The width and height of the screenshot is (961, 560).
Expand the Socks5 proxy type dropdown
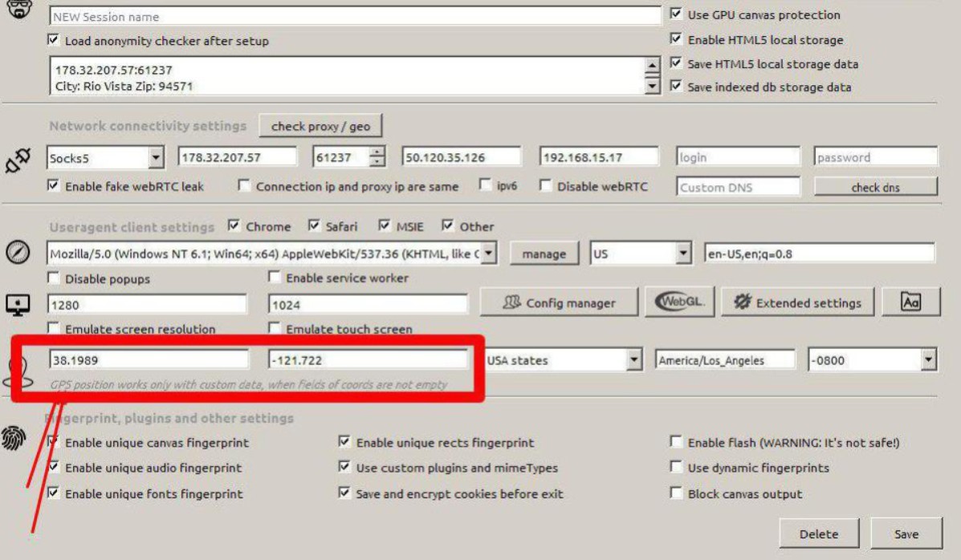point(156,157)
